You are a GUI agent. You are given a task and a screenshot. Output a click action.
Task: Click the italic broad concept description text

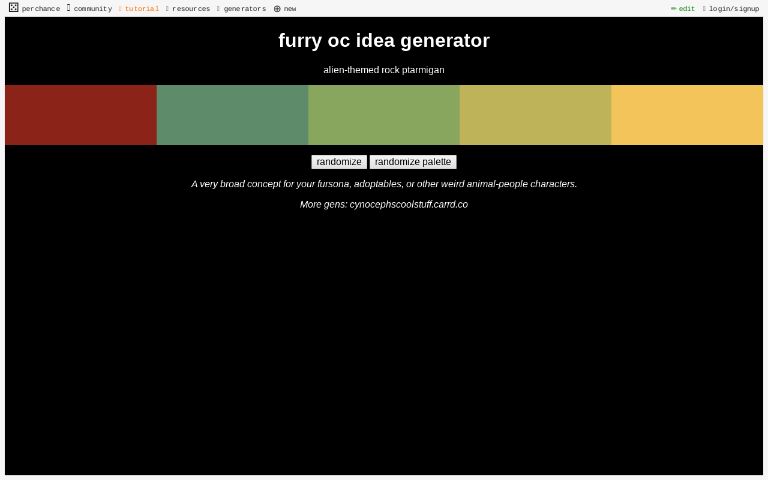pos(383,184)
